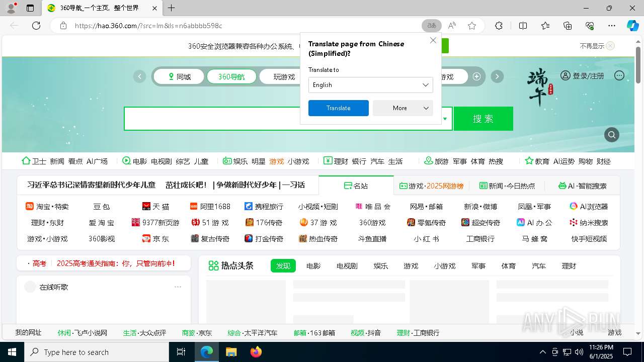Click the browser profile avatar icon

tap(11, 8)
